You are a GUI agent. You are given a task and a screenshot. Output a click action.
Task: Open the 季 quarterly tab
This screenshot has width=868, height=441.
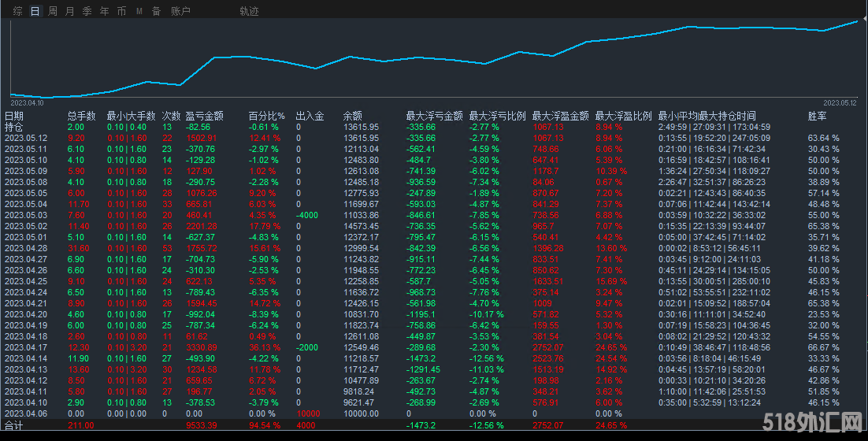(x=87, y=12)
